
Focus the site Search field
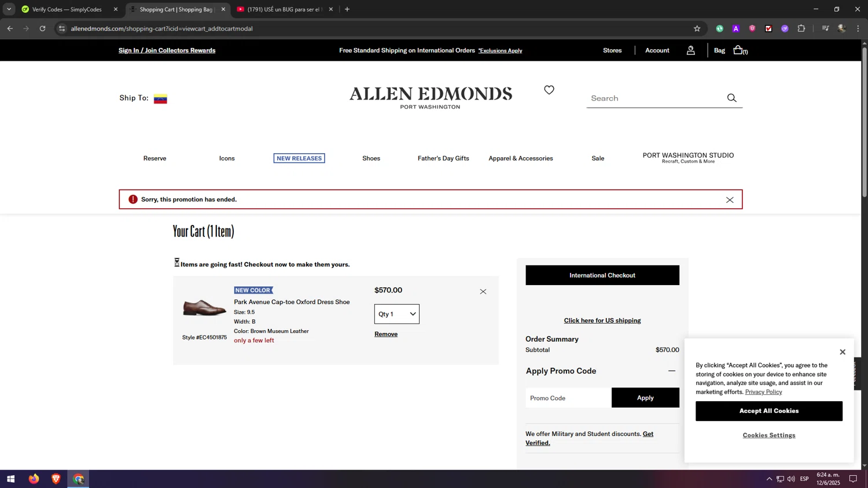(x=656, y=98)
